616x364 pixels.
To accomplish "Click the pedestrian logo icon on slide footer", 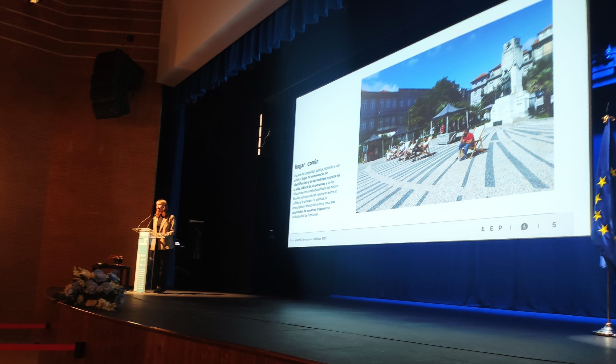I will click(524, 227).
